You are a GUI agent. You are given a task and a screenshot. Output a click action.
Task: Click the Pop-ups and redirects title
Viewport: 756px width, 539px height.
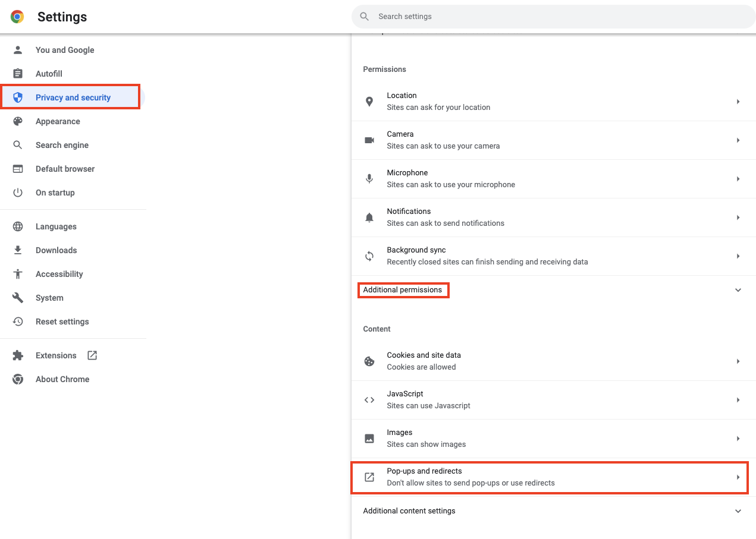pyautogui.click(x=424, y=471)
